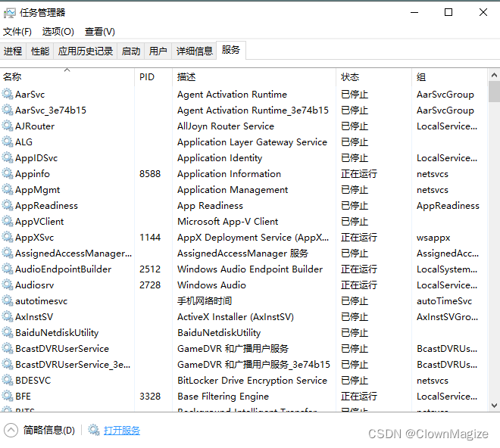The width and height of the screenshot is (500, 448).
Task: Click the Microsoft App-V Client description
Action: (x=228, y=222)
